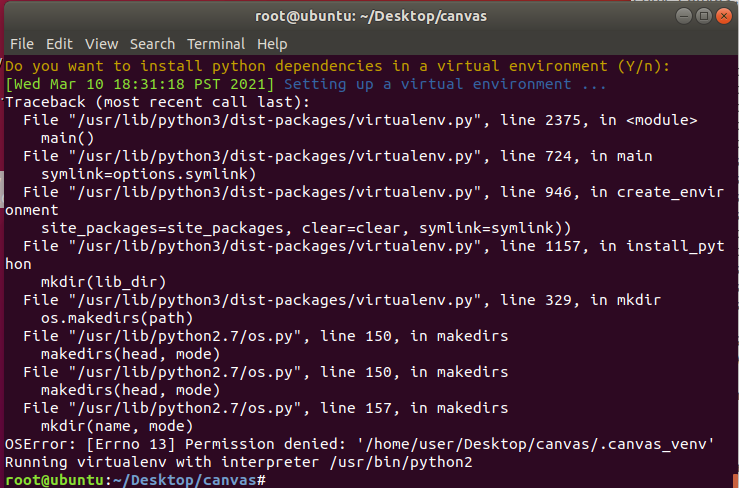Open the Terminal menu
This screenshot has width=739, height=488.
coord(216,44)
